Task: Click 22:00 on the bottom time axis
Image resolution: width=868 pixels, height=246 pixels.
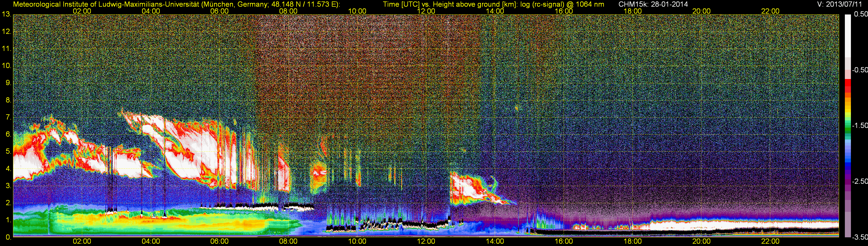Action: (x=770, y=241)
